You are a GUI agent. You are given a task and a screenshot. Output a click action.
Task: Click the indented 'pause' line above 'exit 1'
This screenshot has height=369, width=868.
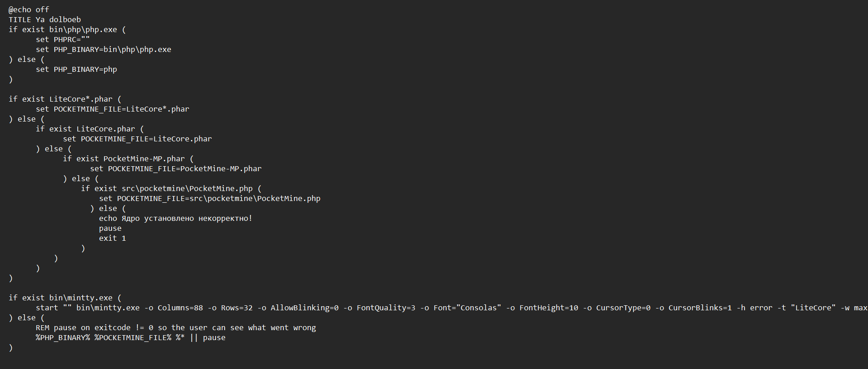[110, 228]
